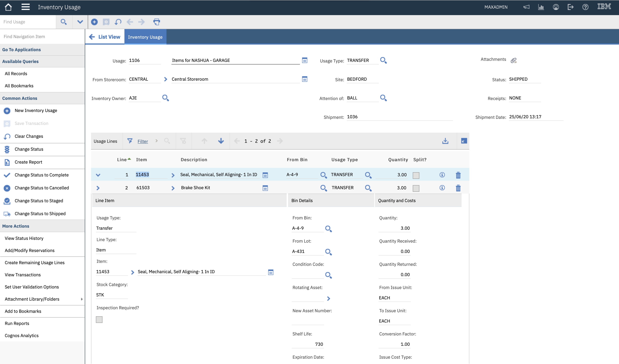Download the Usage Lines table
This screenshot has height=364, width=619.
coord(445,141)
